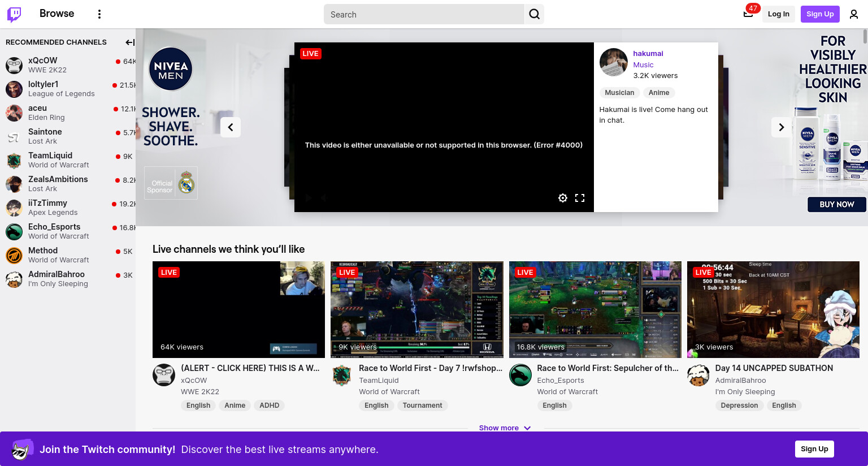Select the Tournament tag under TeamLiquid
This screenshot has width=868, height=466.
423,405
